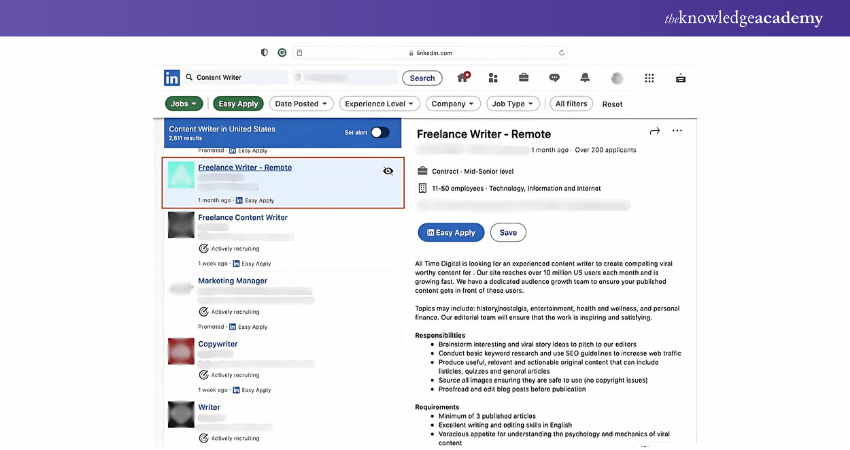The image size is (850, 450).
Task: Open the Home feed icon
Action: [463, 78]
